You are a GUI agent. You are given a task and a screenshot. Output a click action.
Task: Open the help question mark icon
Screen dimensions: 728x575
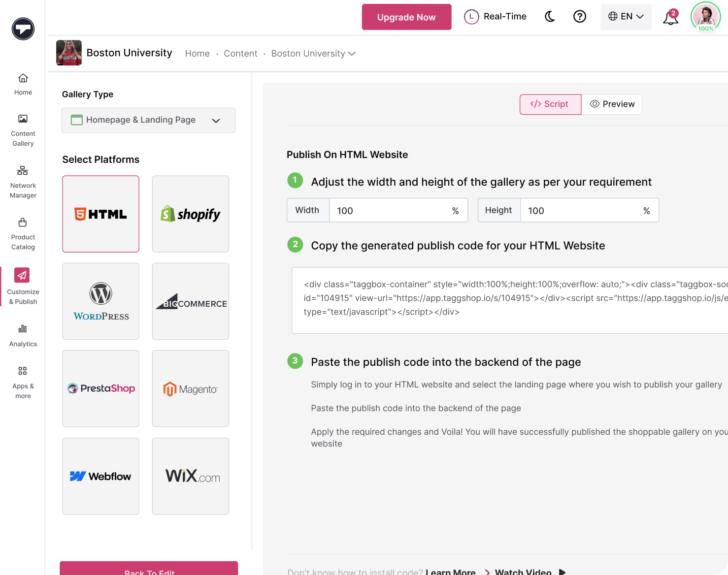[x=580, y=17]
